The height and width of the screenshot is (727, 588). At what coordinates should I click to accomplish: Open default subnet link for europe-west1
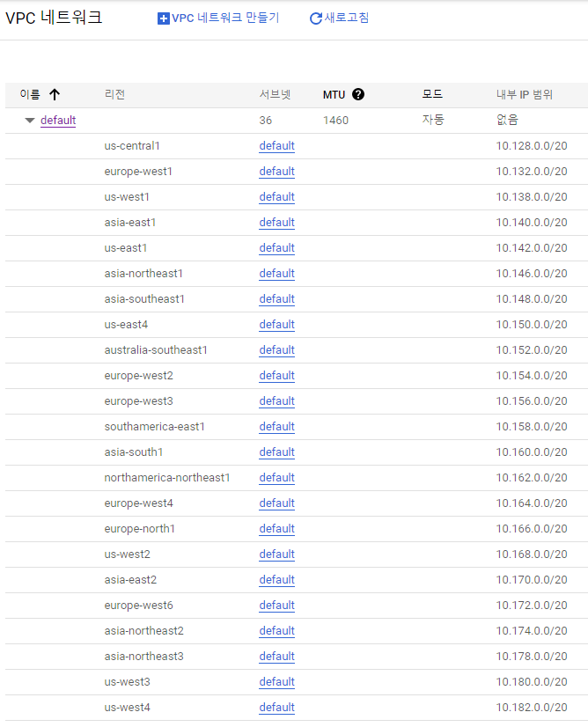(277, 171)
